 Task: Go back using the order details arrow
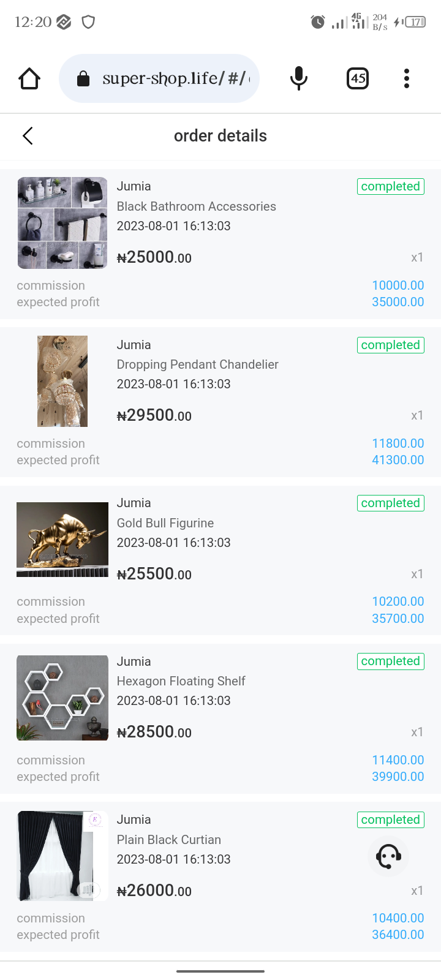pos(28,136)
